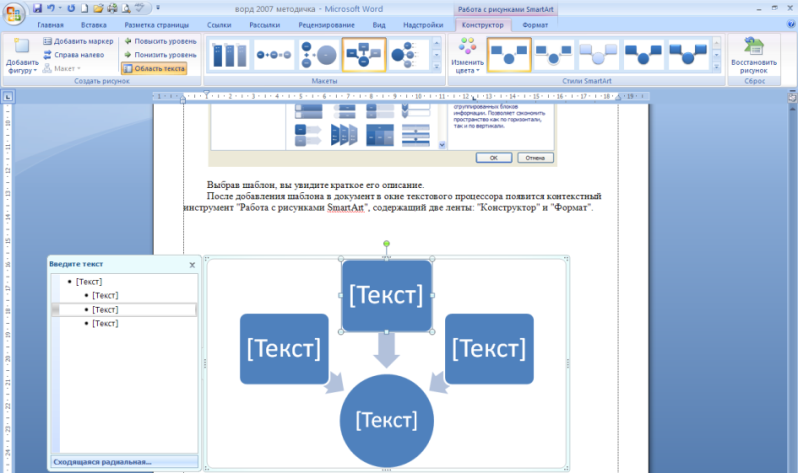798x473 pixels.
Task: Select the top-level [Текст] bullet
Action: [x=89, y=282]
